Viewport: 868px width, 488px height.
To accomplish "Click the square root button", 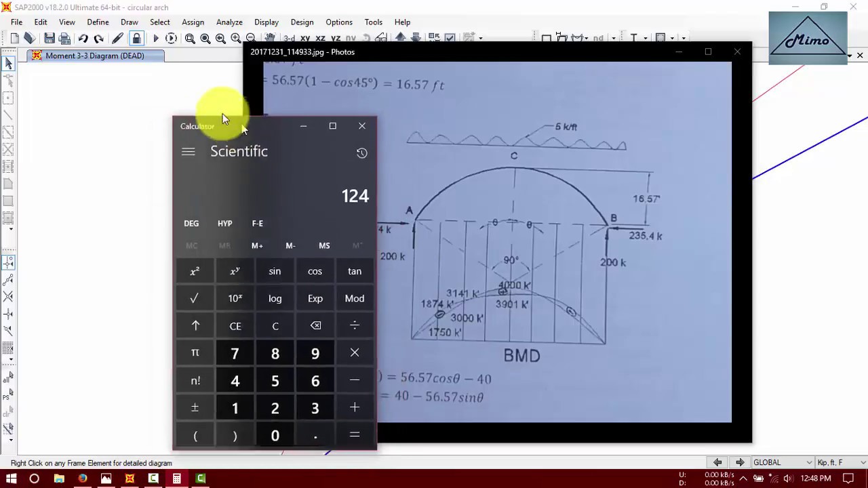I will [x=195, y=298].
